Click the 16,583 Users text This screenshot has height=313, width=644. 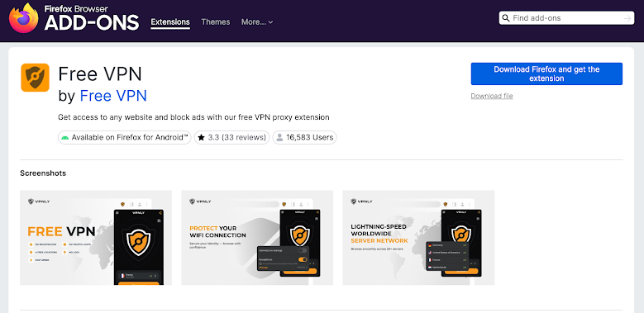pyautogui.click(x=310, y=137)
